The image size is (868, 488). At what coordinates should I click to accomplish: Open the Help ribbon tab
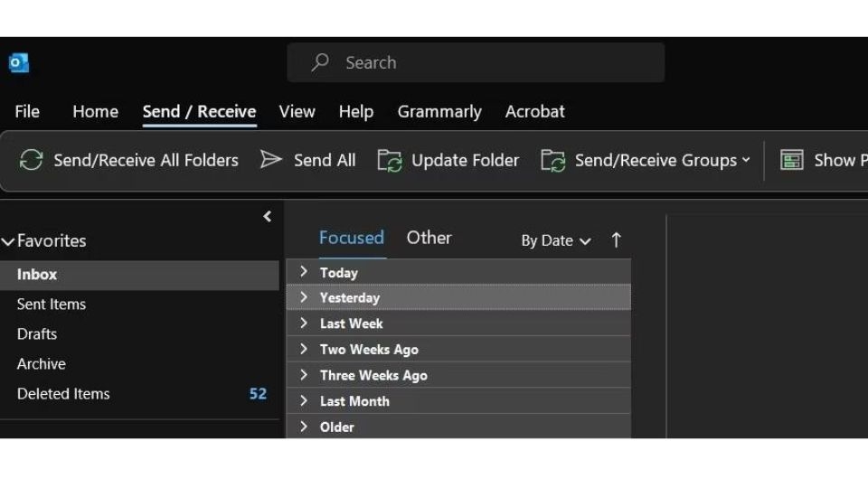click(356, 112)
